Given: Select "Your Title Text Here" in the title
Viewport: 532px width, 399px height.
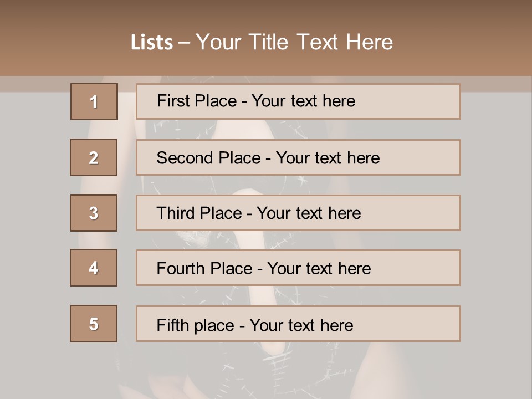Looking at the screenshot, I should pyautogui.click(x=294, y=42).
